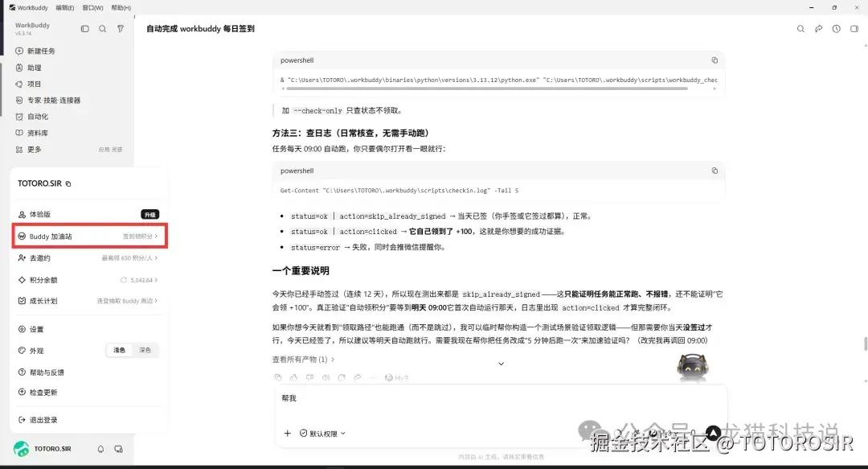Open 去邀约 invitation entry
The height and width of the screenshot is (469, 868).
tap(88, 257)
